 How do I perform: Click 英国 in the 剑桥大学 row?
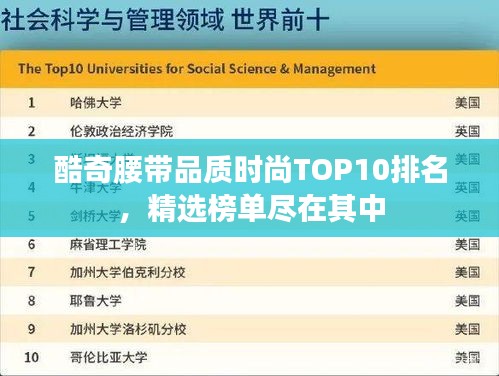tap(468, 216)
